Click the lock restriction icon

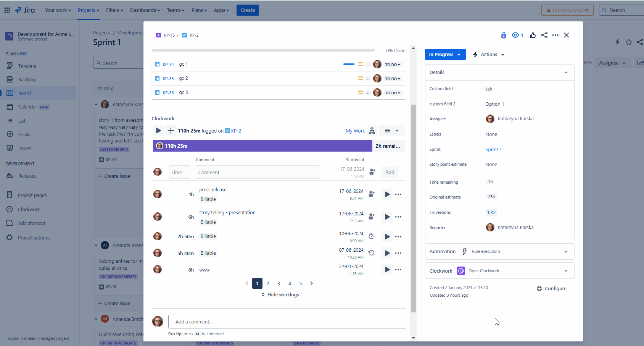[504, 35]
